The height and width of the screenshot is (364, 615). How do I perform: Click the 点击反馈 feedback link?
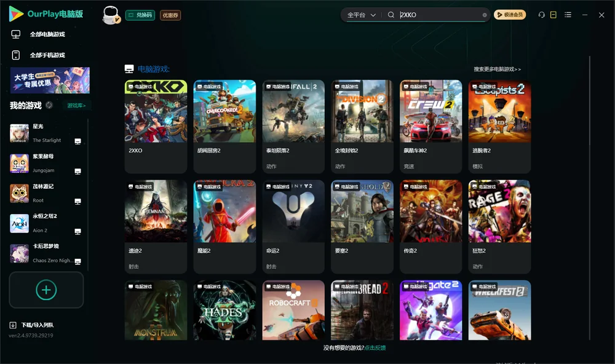click(x=375, y=347)
